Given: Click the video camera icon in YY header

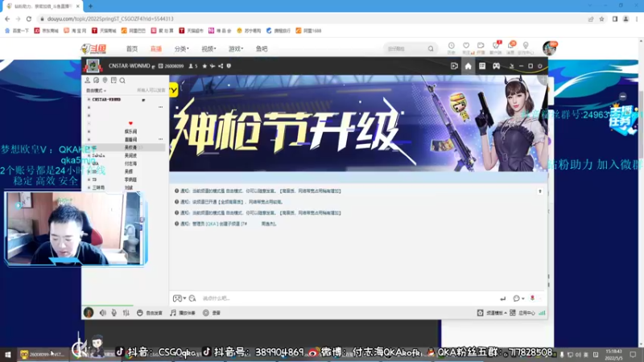Looking at the screenshot, I should point(454,66).
